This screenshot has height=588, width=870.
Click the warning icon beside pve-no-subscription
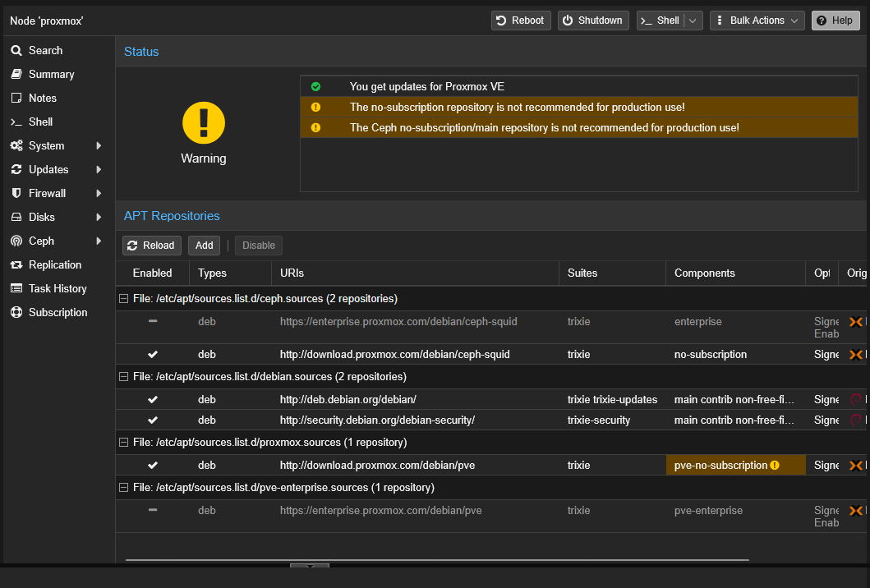pos(775,466)
